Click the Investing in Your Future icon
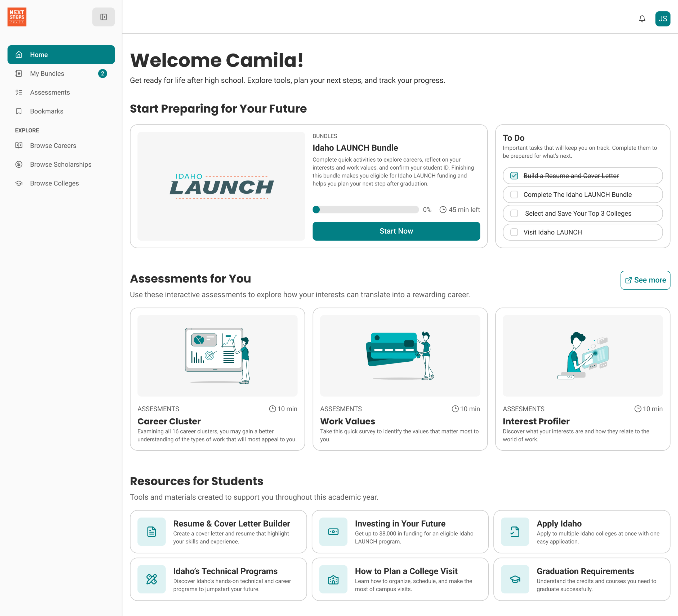The image size is (678, 616). [333, 531]
